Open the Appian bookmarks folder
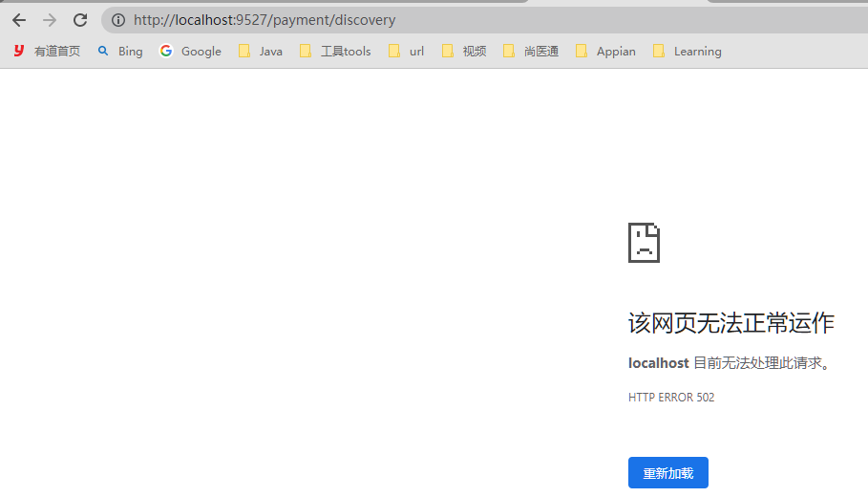 (x=605, y=51)
